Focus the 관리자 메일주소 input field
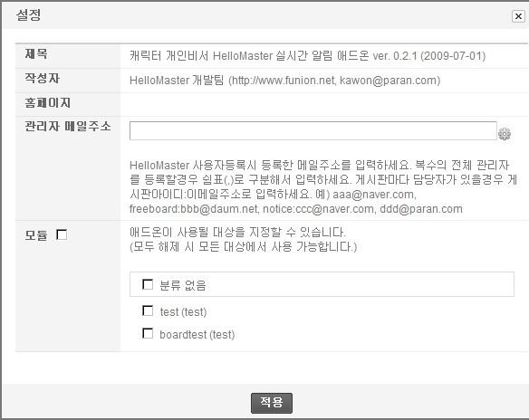The image size is (529, 420). tap(313, 130)
